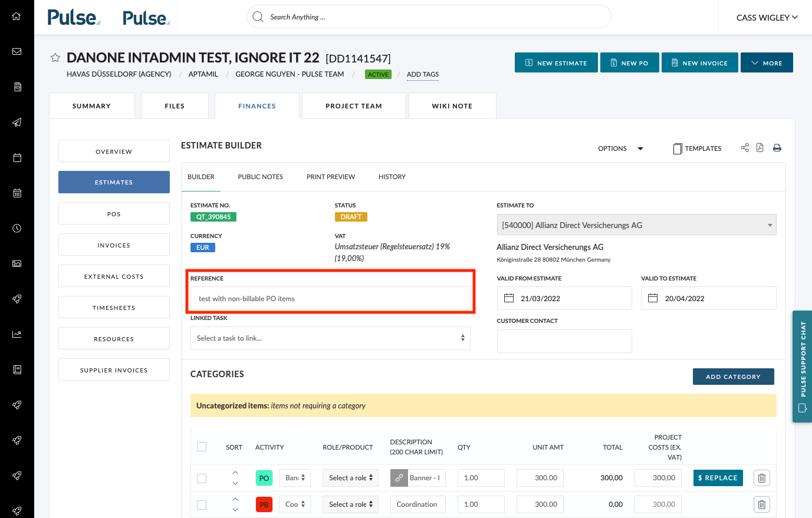Click the document page icon in sidebar

(x=18, y=87)
